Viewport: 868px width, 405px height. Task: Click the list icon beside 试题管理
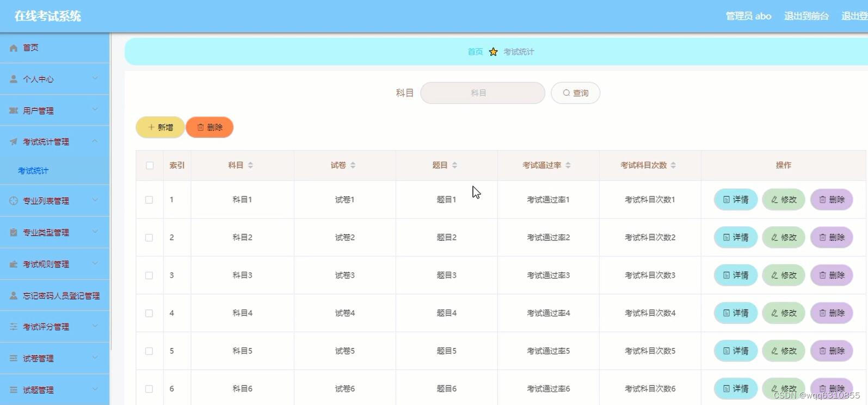tap(14, 390)
